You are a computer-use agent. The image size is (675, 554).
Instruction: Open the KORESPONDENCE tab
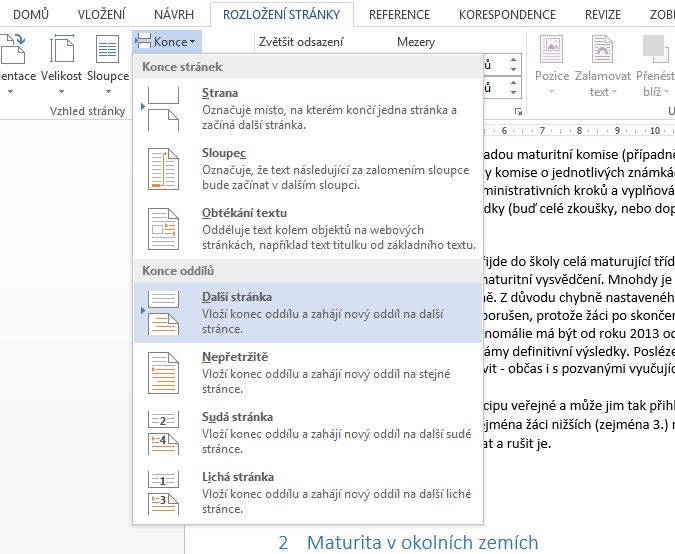[x=507, y=15]
